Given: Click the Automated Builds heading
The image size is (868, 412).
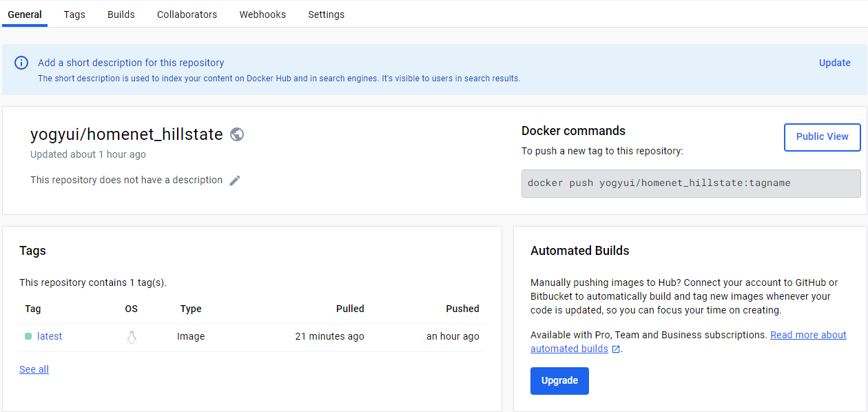Looking at the screenshot, I should point(580,251).
